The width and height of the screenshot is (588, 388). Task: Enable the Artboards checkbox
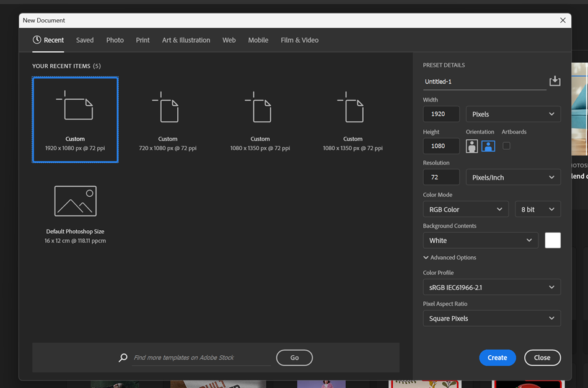coord(506,145)
